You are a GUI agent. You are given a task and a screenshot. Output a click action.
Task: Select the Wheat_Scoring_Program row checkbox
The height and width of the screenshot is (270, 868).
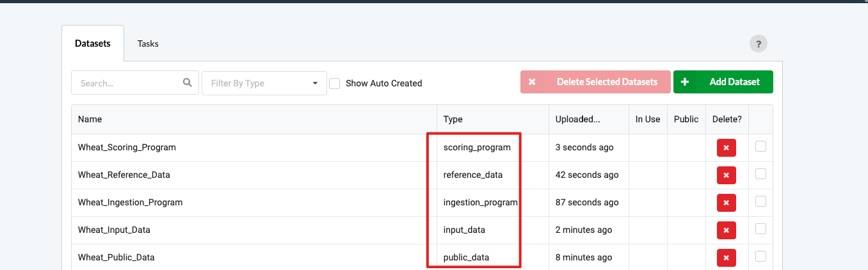(760, 147)
